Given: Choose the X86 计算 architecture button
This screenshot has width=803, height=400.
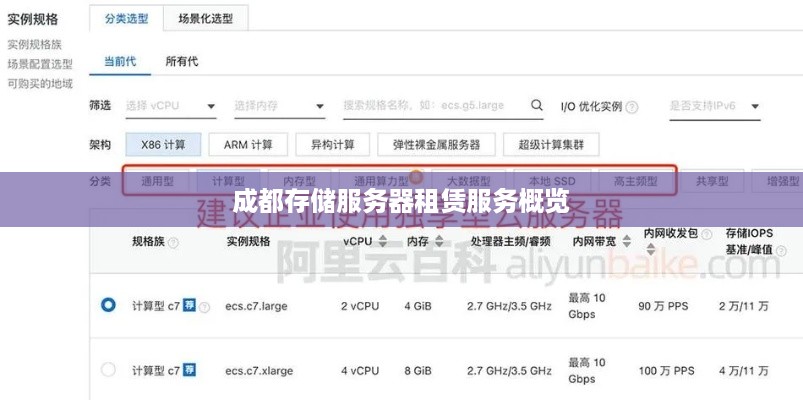Looking at the screenshot, I should pyautogui.click(x=163, y=144).
